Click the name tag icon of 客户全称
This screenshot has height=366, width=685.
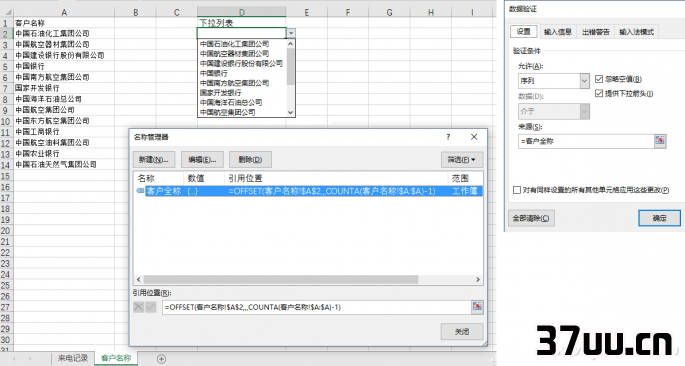(140, 191)
